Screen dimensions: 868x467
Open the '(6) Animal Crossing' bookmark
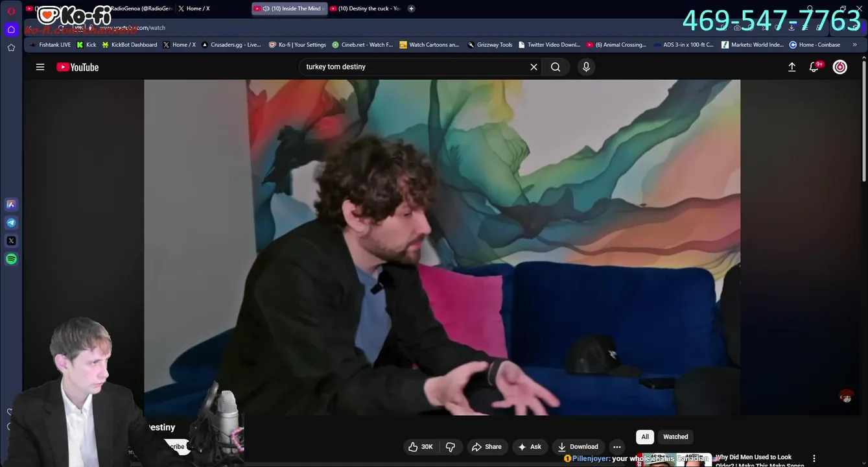coord(616,45)
